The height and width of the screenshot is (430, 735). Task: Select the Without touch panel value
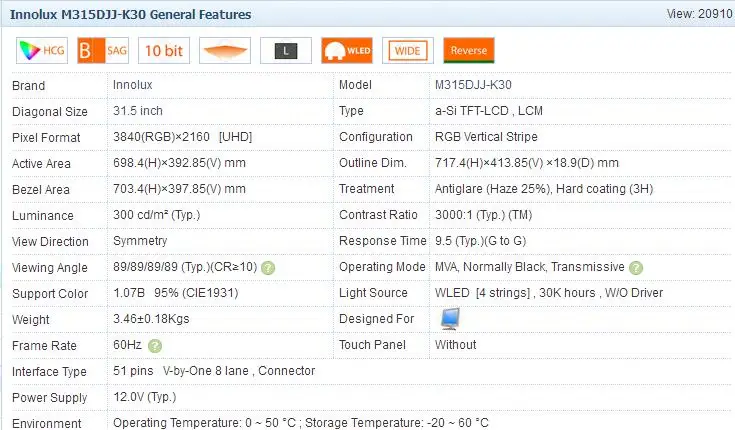click(x=456, y=345)
